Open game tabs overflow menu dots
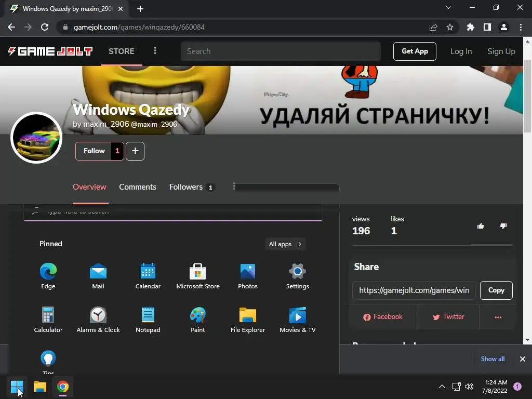Image resolution: width=532 pixels, height=399 pixels. [234, 187]
